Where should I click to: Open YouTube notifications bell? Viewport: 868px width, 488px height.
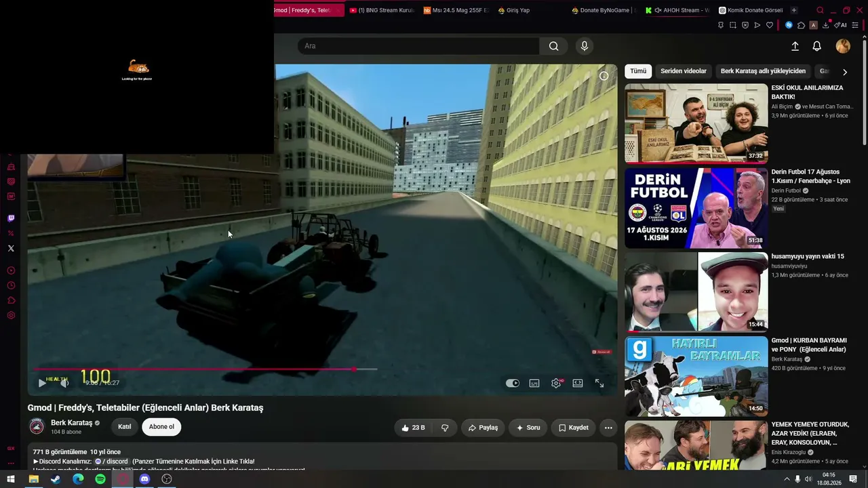point(817,46)
